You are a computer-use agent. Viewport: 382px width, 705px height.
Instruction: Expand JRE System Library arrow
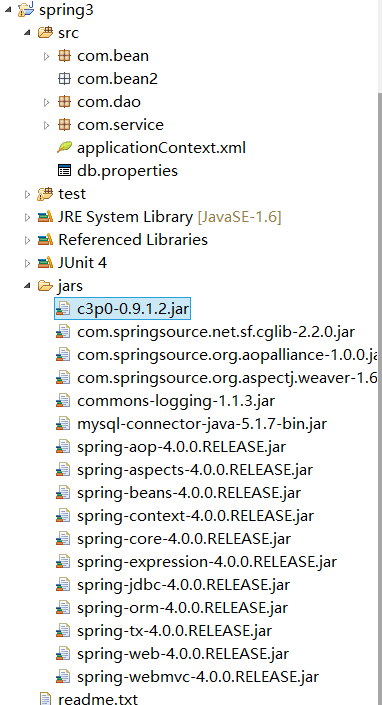(27, 217)
